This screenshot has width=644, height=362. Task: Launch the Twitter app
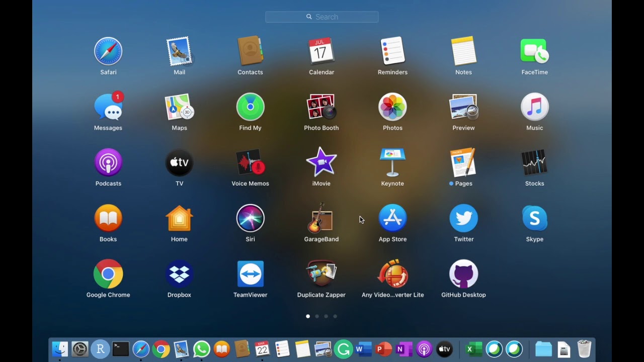[x=463, y=218]
